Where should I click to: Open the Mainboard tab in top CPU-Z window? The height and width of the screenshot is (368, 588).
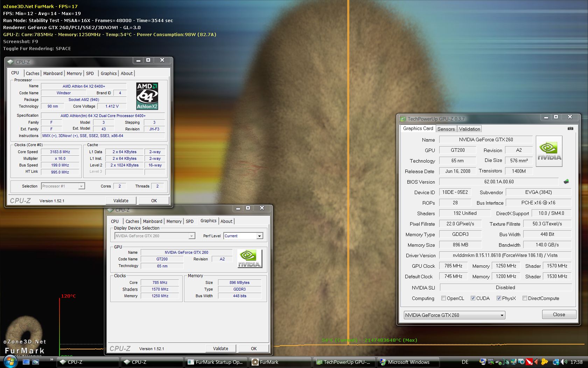tap(53, 73)
